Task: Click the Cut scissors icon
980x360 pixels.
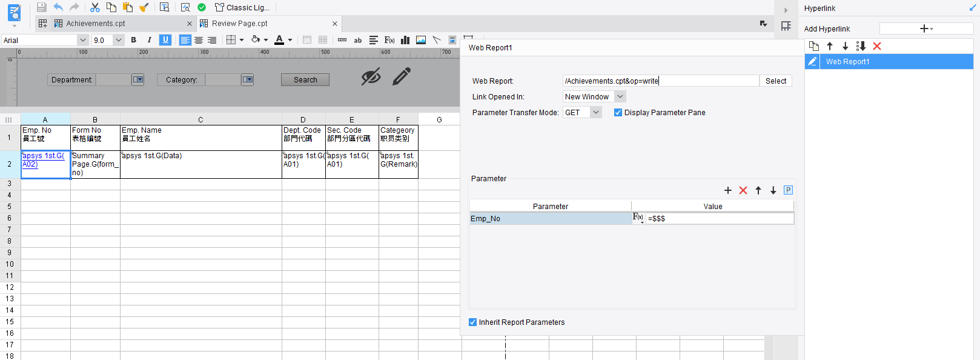Action: (95, 7)
